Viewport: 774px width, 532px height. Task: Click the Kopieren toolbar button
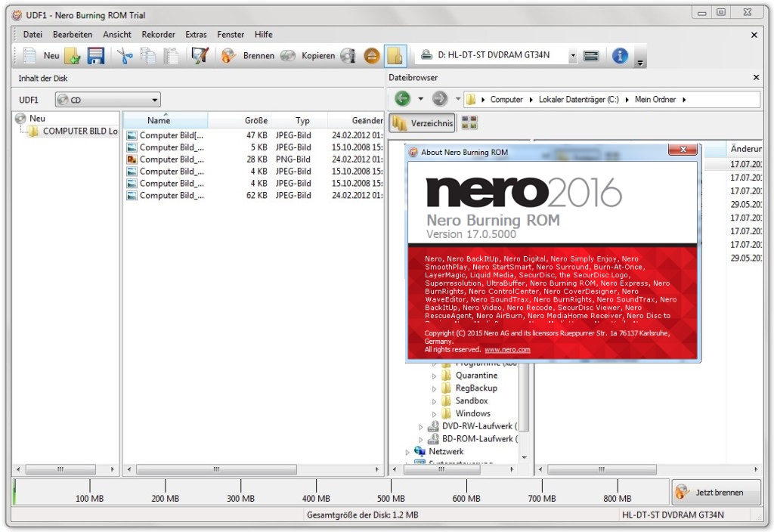click(318, 56)
